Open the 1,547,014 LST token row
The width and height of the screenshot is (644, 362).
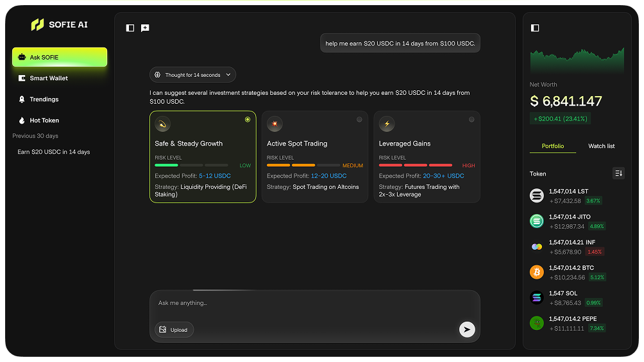coord(577,196)
